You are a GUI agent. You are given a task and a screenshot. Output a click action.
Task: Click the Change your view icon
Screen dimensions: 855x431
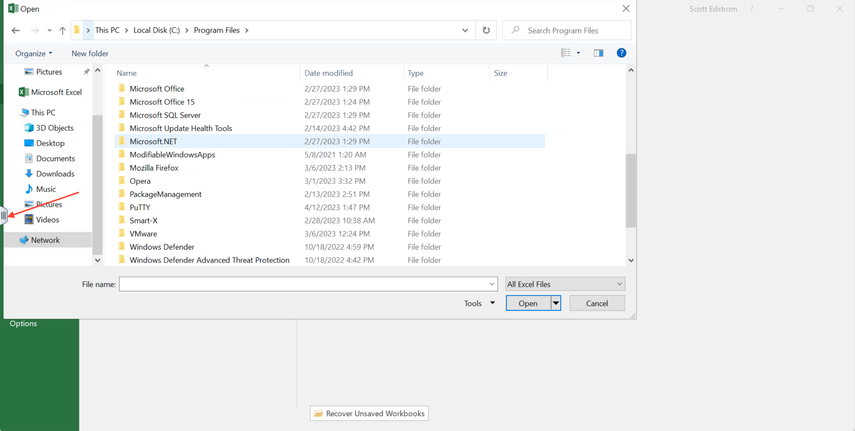coord(566,53)
